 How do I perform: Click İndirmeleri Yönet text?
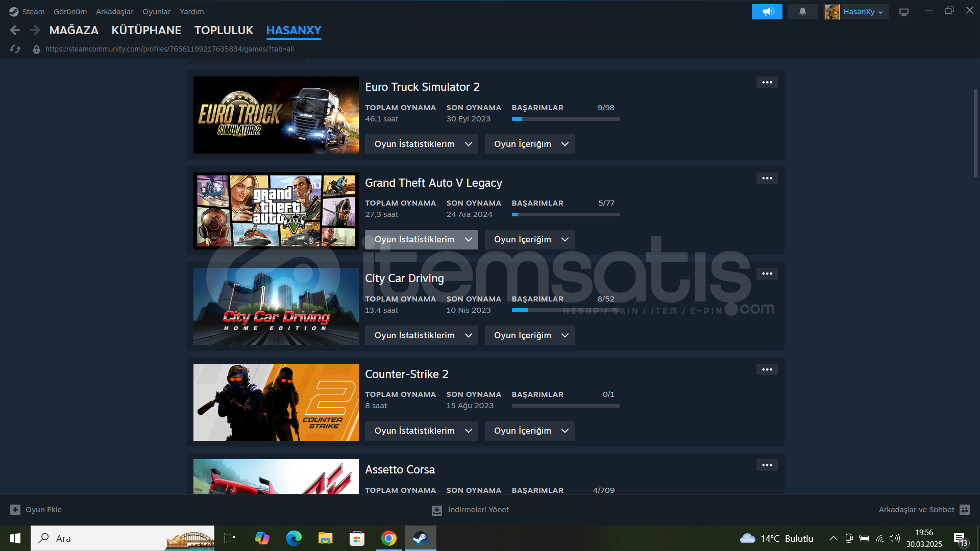pos(478,510)
